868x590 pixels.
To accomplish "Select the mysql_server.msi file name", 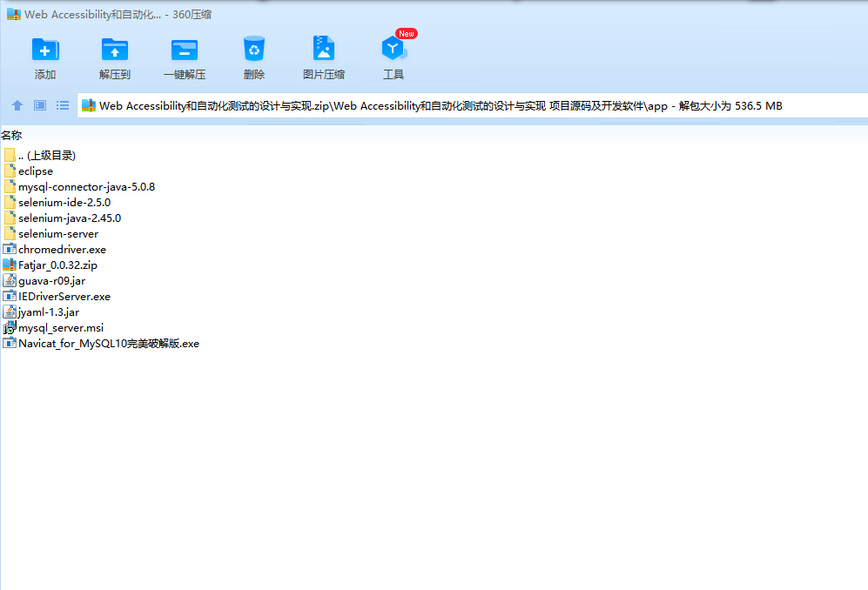I will click(x=61, y=328).
